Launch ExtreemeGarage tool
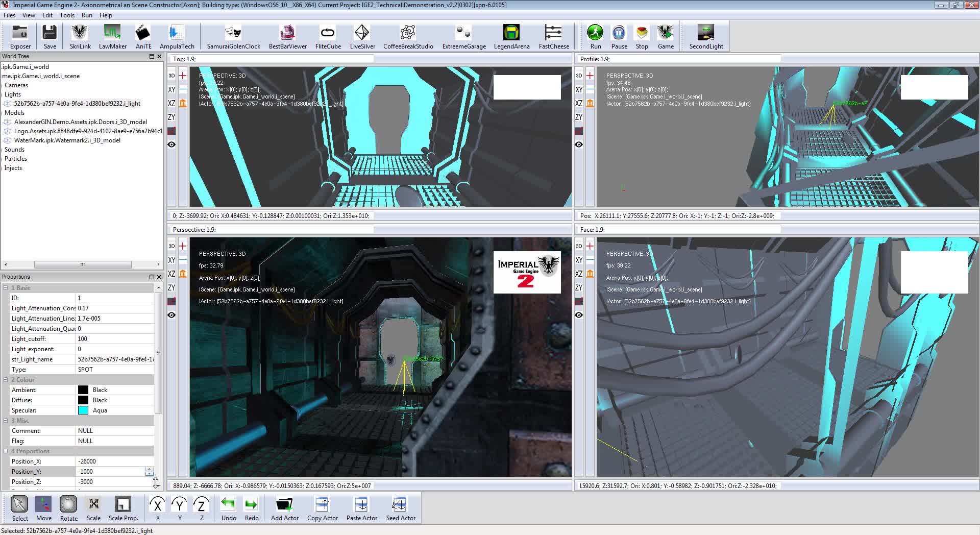The width and height of the screenshot is (980, 535). coord(464,37)
